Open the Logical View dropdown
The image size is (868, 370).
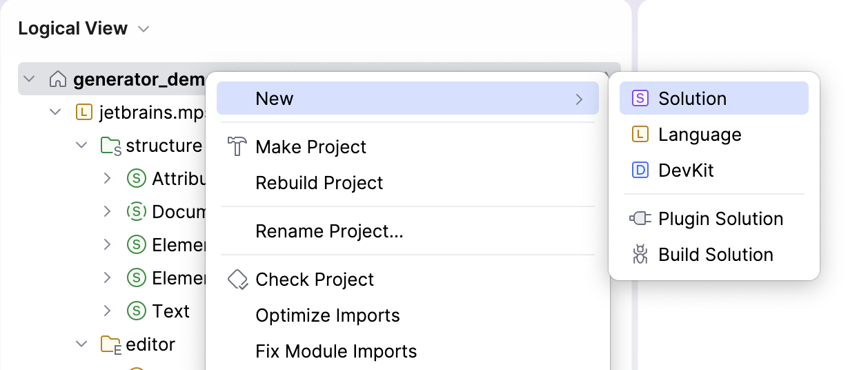[144, 29]
